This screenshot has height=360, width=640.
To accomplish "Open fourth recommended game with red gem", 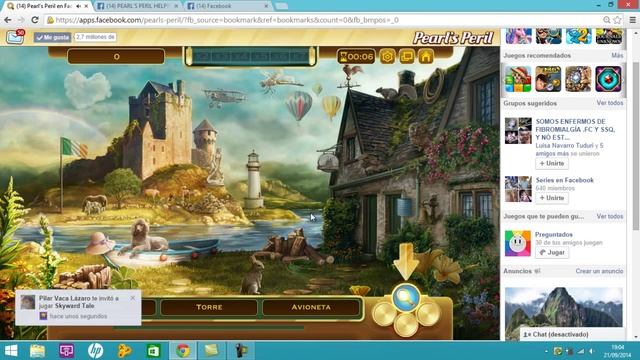I will tap(608, 79).
